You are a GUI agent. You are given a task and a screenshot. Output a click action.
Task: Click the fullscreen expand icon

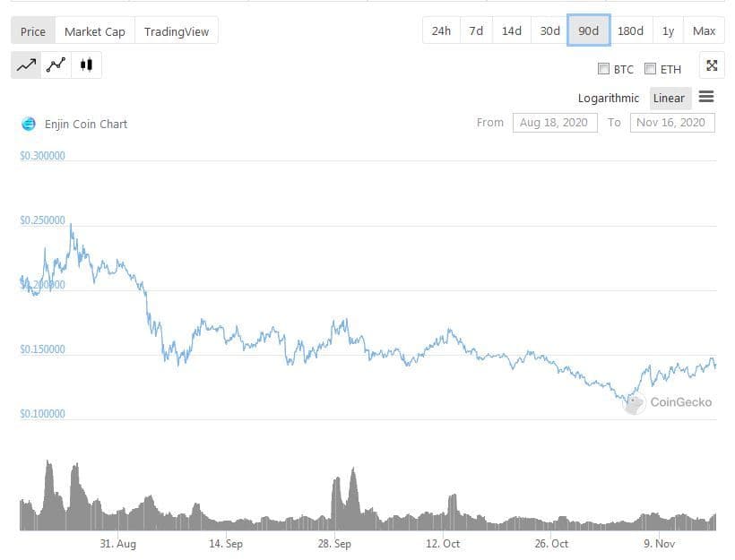pyautogui.click(x=712, y=65)
